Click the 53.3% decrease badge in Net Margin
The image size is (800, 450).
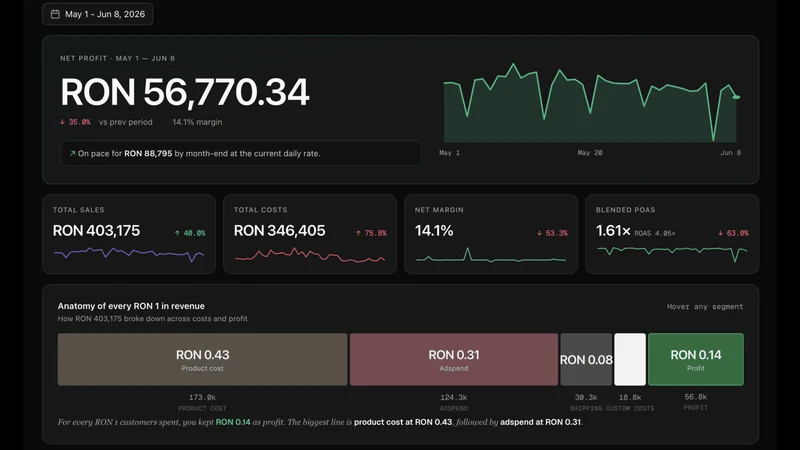point(552,233)
